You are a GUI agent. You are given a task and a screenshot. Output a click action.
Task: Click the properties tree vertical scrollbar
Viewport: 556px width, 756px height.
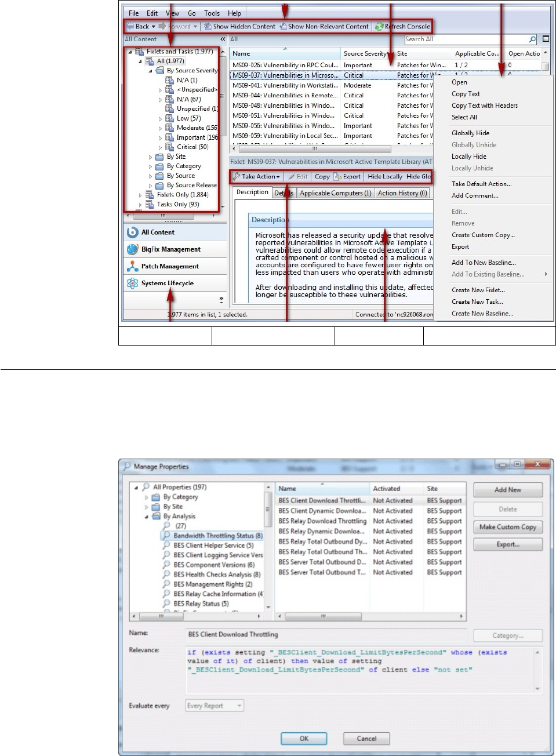tap(268, 547)
